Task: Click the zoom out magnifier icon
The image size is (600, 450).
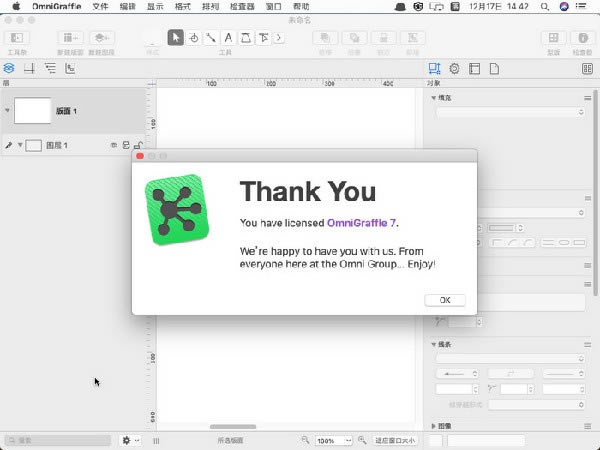Action: [x=305, y=440]
